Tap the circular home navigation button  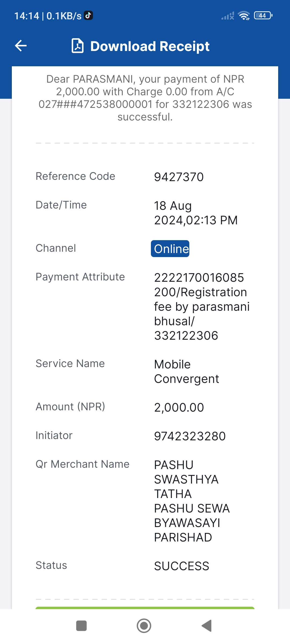tap(144, 626)
